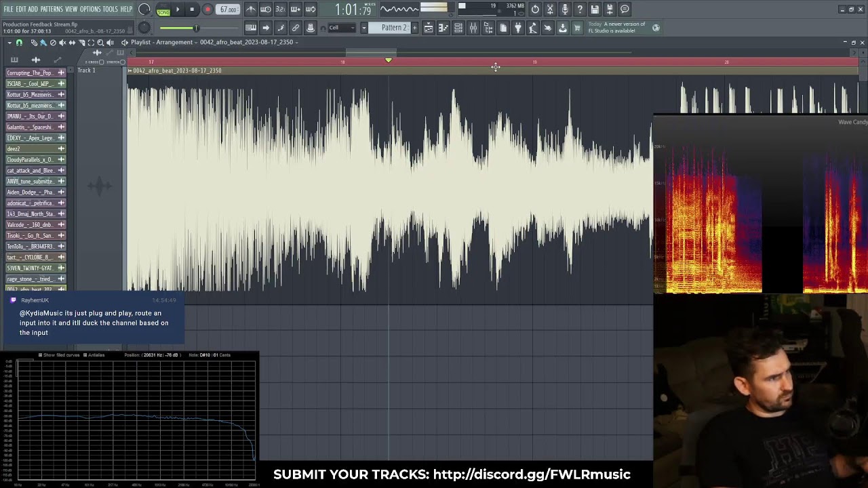868x488 pixels.
Task: Toggle link to controller button
Action: (x=295, y=28)
